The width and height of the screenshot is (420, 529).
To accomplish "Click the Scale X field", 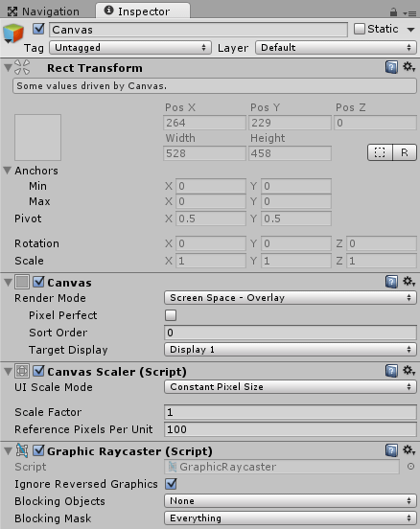I will tap(211, 261).
